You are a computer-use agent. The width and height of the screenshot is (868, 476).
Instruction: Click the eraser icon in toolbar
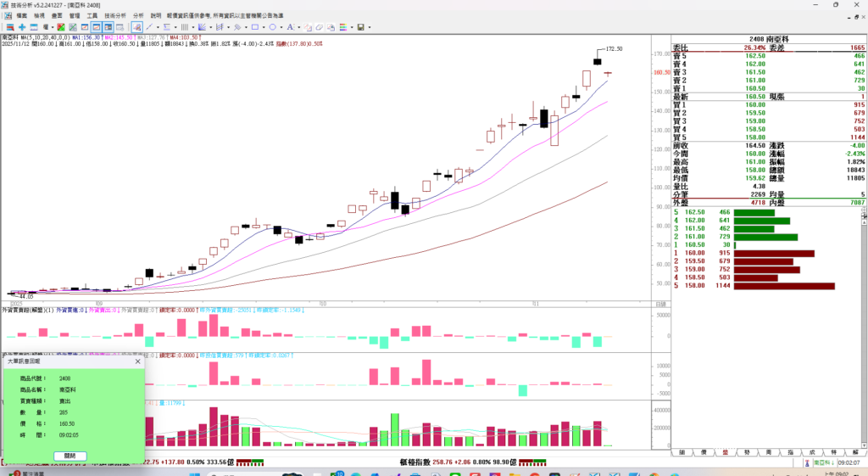[x=320, y=27]
